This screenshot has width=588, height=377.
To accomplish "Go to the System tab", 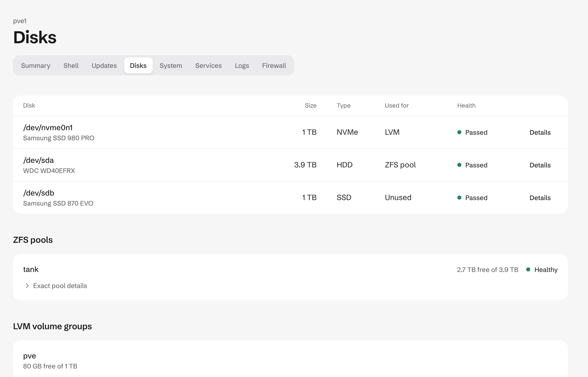I will tap(171, 66).
